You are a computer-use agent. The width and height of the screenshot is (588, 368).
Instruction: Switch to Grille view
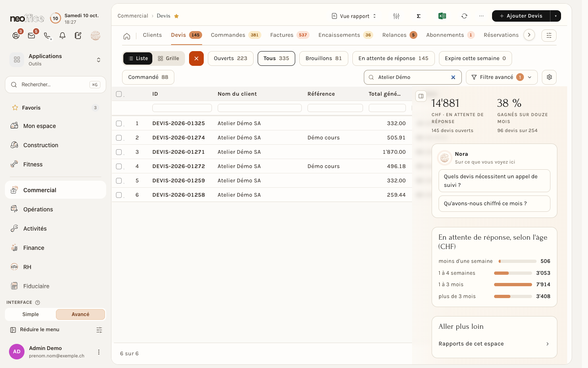click(169, 58)
